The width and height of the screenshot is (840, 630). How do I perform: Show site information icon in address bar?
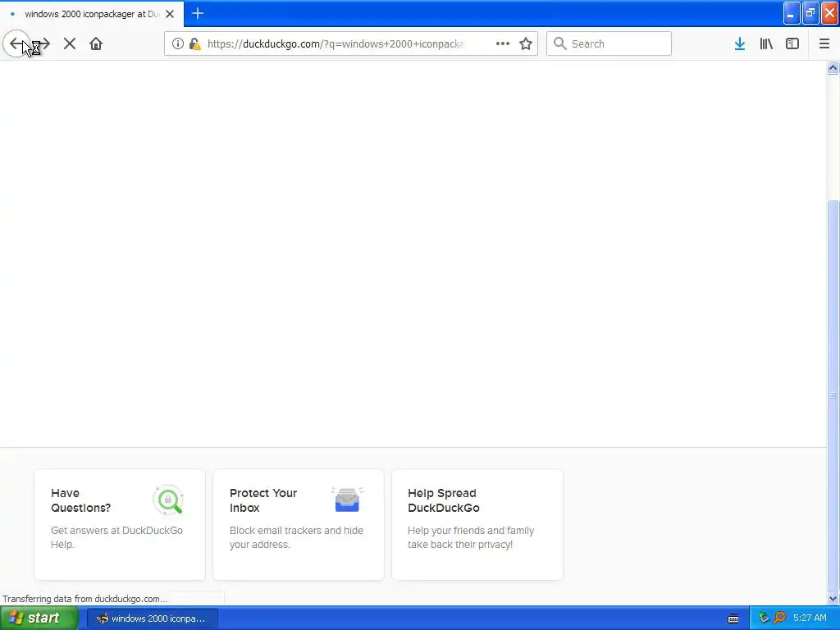coord(178,44)
